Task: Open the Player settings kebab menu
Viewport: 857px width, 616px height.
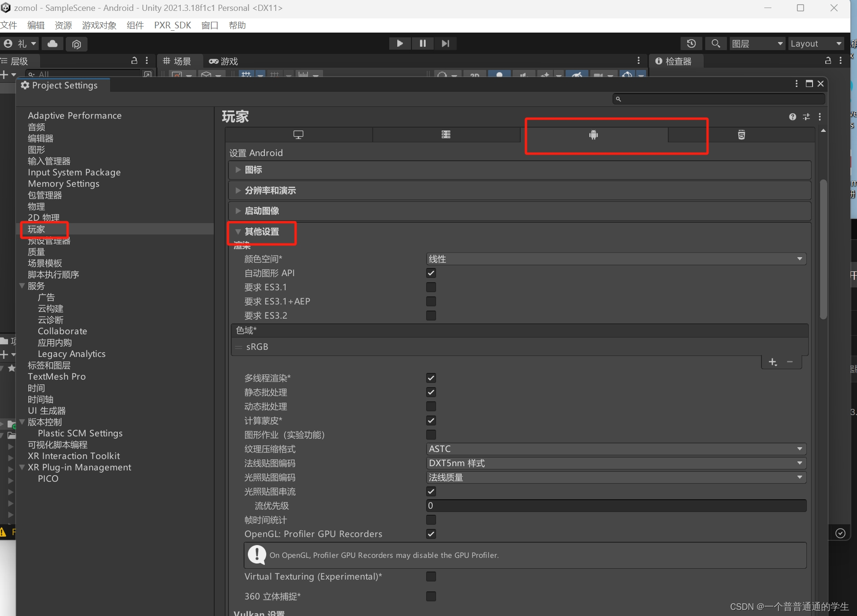Action: click(820, 117)
